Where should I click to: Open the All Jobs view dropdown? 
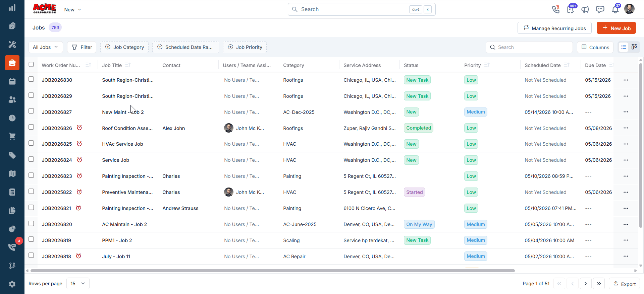(x=46, y=47)
